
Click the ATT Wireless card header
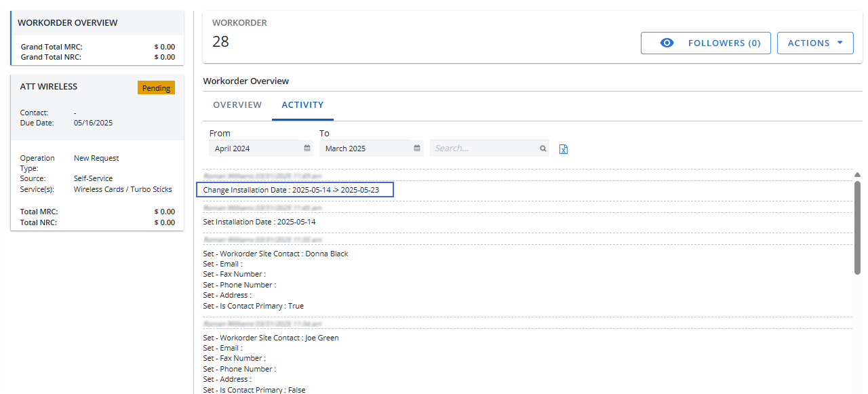click(x=49, y=87)
